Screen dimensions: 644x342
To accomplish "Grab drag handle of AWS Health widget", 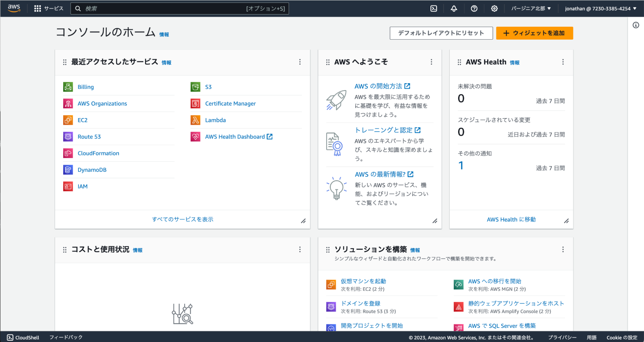I will [x=459, y=62].
